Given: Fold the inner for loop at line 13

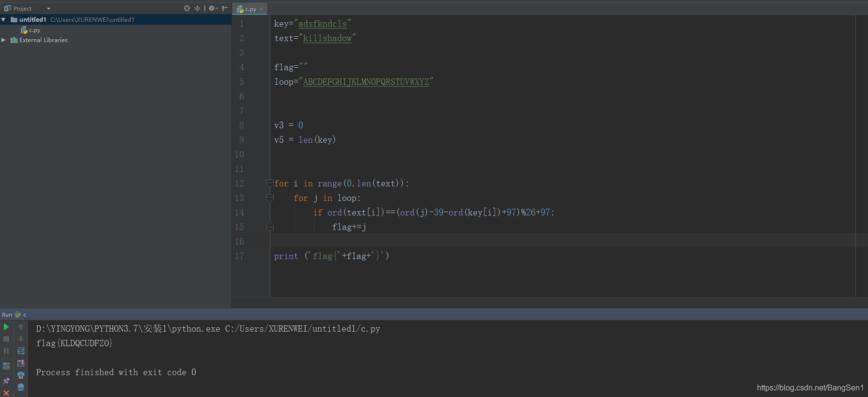Looking at the screenshot, I should pyautogui.click(x=270, y=198).
